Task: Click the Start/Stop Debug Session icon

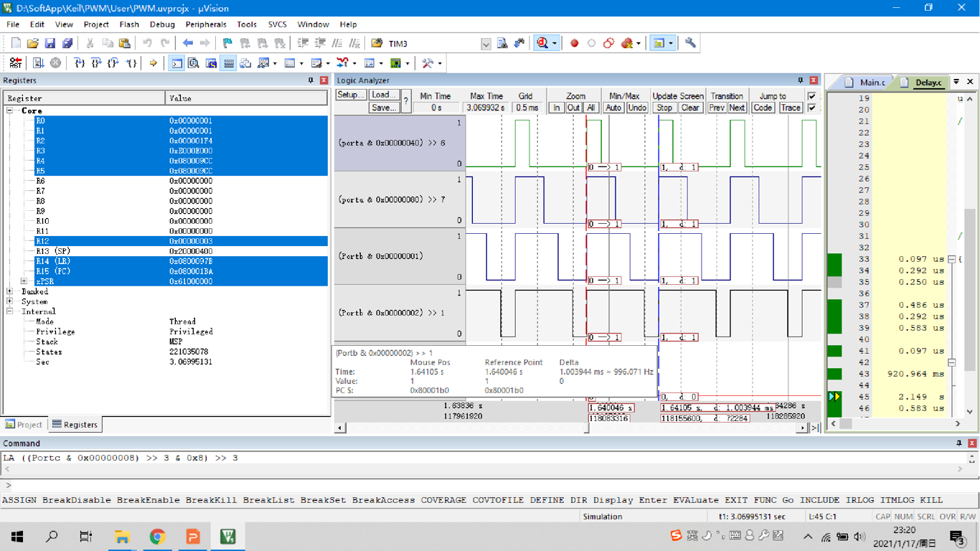Action: click(x=542, y=43)
